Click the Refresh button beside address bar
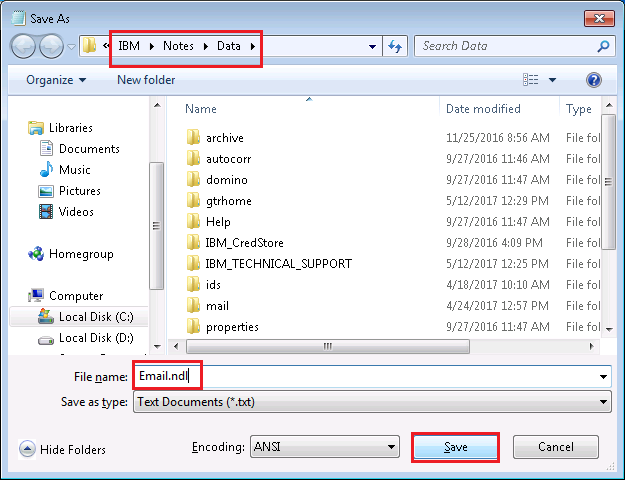The width and height of the screenshot is (625, 480). tap(395, 46)
